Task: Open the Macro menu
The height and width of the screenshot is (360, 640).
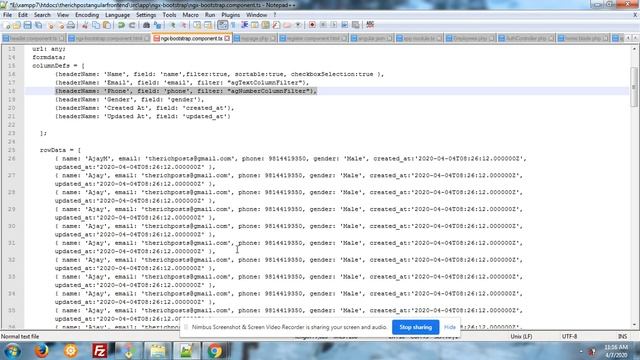Action: click(190, 15)
